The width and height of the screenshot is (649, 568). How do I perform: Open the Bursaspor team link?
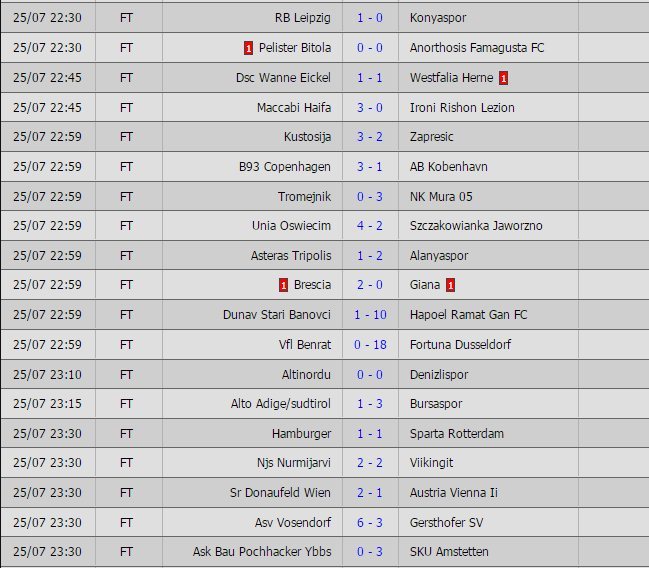point(438,403)
